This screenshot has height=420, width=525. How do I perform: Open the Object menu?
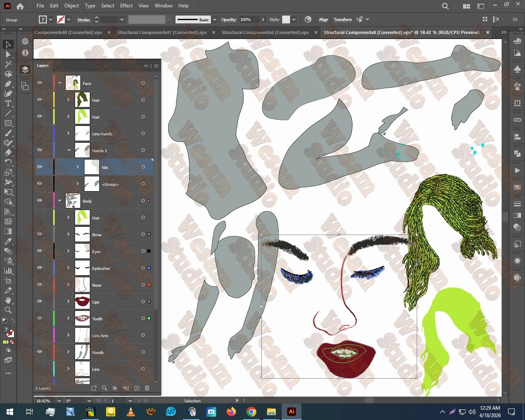[x=71, y=6]
